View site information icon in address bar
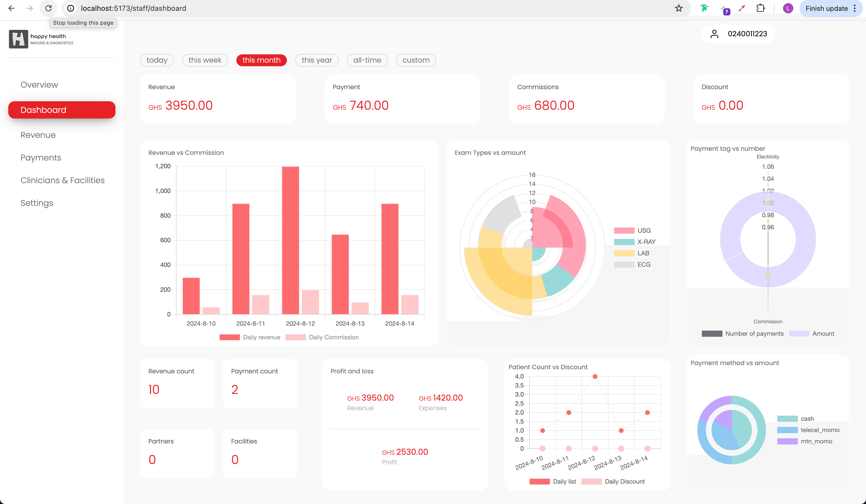The height and width of the screenshot is (504, 866). [71, 8]
